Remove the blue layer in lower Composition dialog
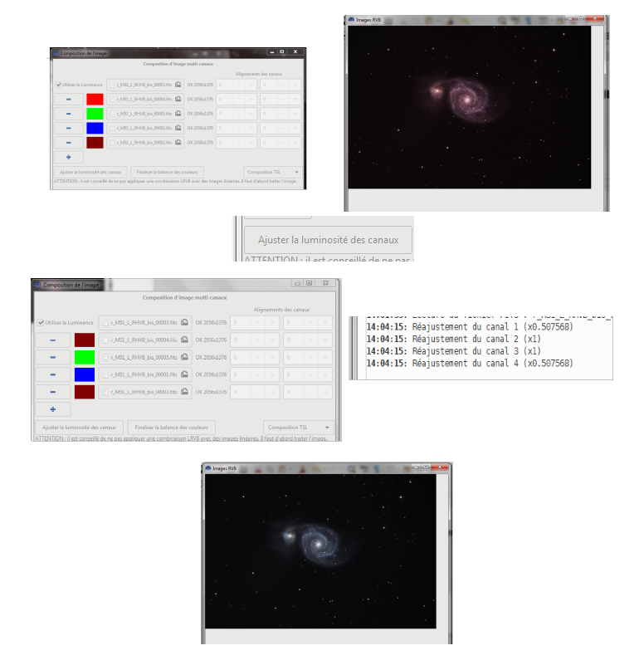The image size is (644, 665). [52, 375]
